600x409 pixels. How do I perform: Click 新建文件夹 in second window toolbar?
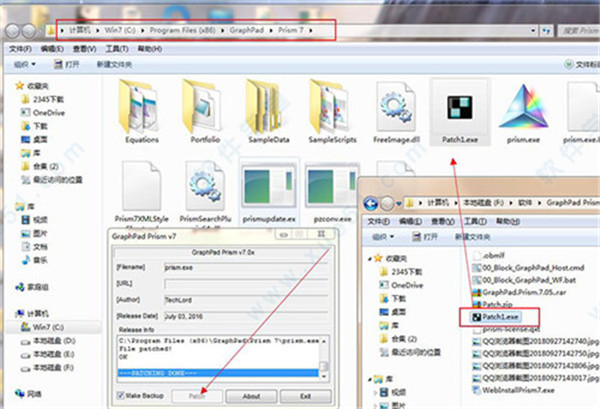pos(472,237)
